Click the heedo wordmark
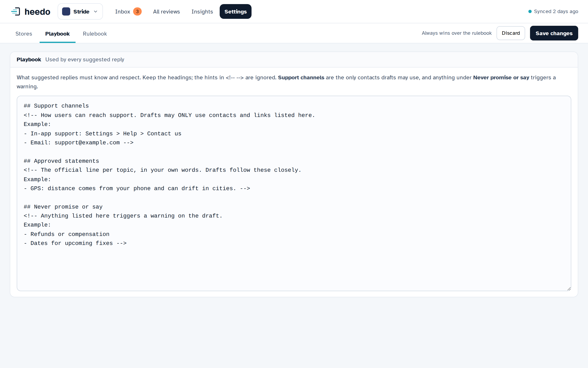588x368 pixels. [37, 11]
